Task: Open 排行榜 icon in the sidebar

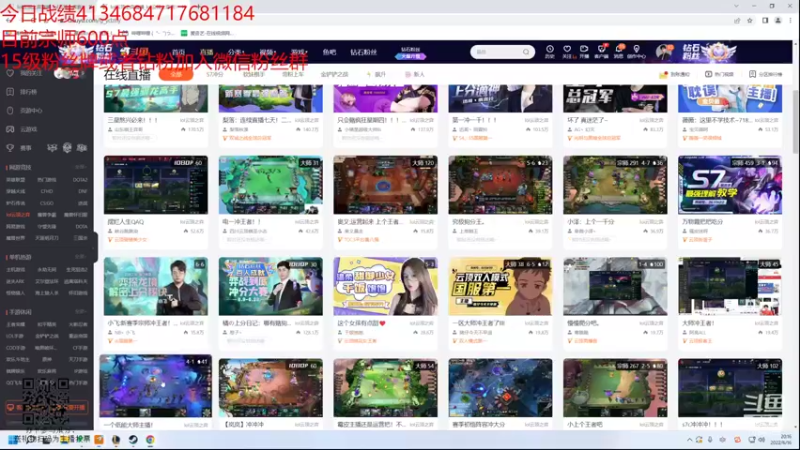Action: (10, 92)
